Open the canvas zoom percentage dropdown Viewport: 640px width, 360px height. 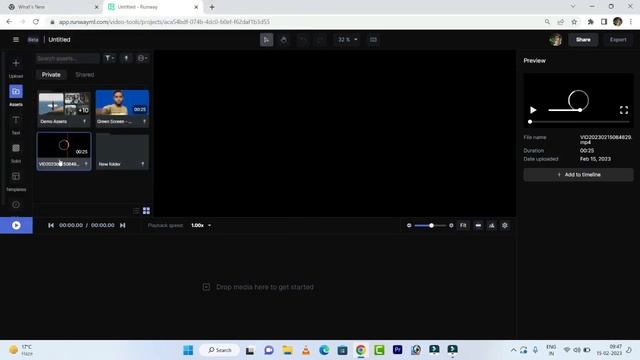347,40
